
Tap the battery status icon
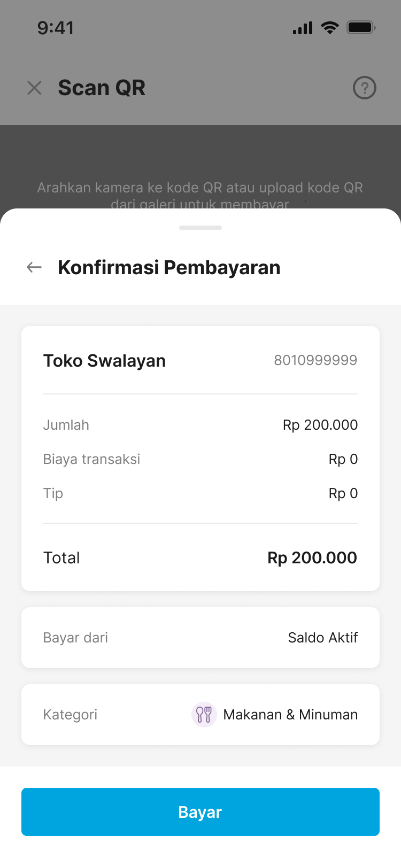click(x=361, y=28)
